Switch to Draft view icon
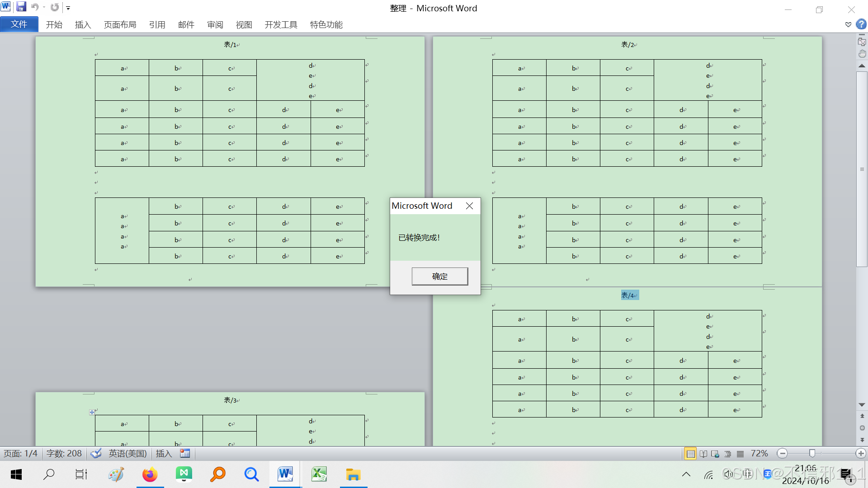The width and height of the screenshot is (868, 488). coord(740,454)
